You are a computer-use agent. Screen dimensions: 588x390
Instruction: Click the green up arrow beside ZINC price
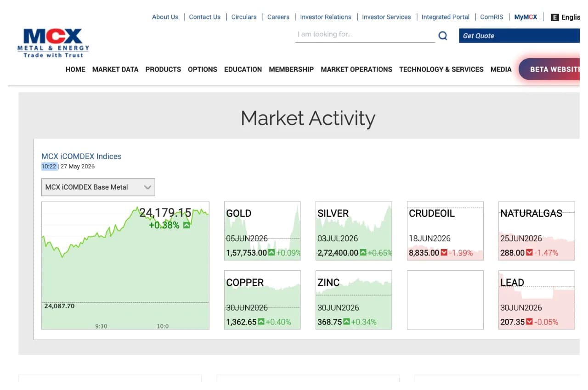[x=346, y=322]
